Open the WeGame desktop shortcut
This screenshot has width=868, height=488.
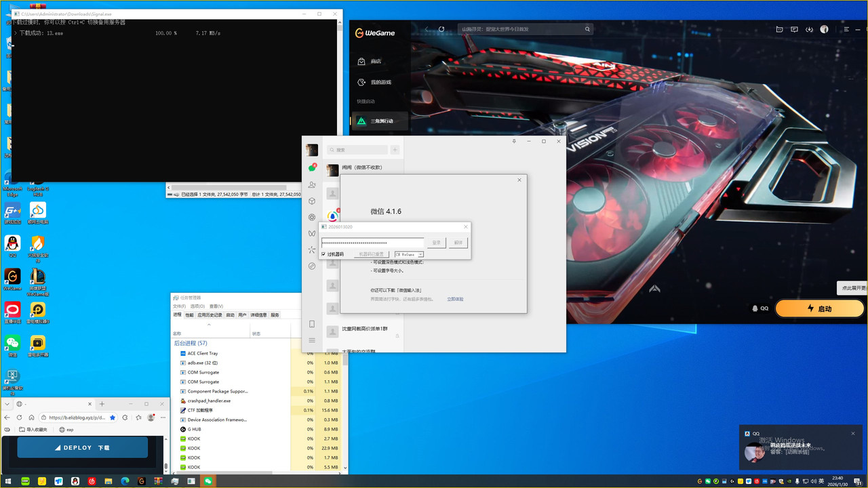12,279
